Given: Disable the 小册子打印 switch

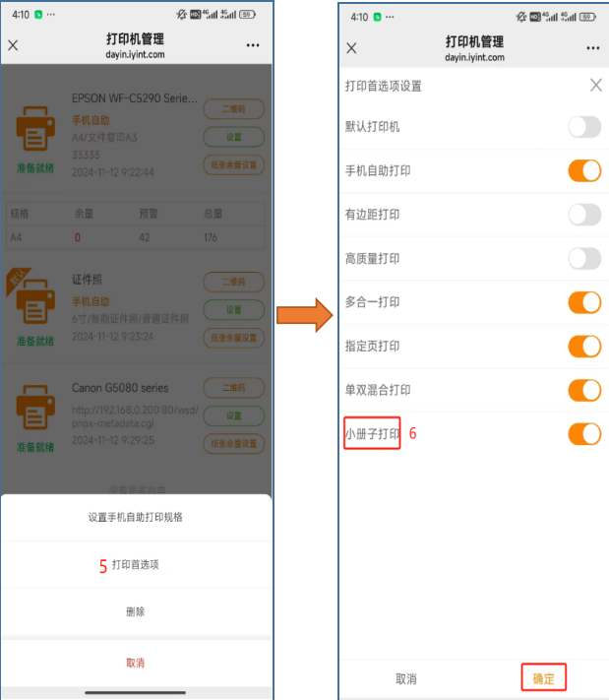Looking at the screenshot, I should (x=584, y=434).
